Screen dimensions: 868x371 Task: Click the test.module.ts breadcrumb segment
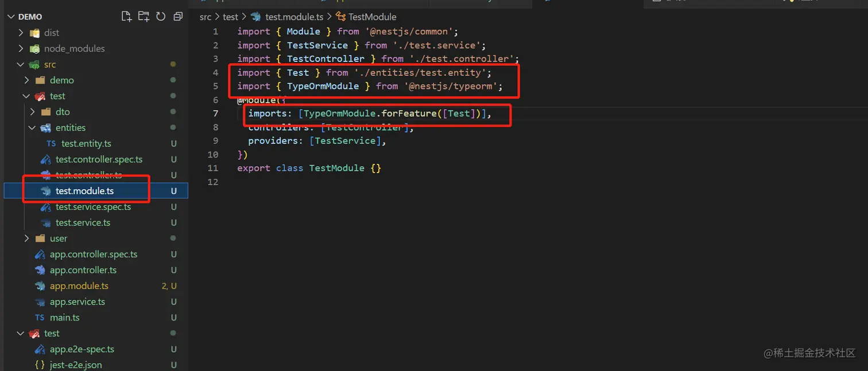click(x=294, y=17)
